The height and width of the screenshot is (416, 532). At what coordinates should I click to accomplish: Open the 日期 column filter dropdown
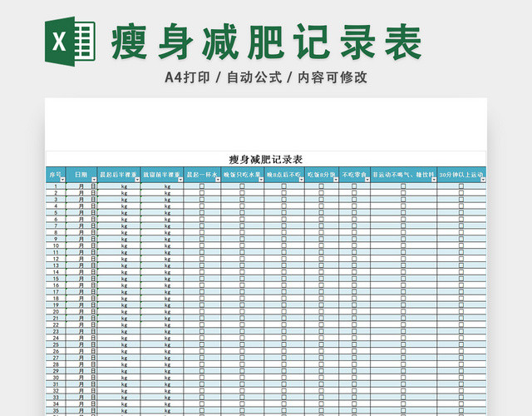click(94, 180)
